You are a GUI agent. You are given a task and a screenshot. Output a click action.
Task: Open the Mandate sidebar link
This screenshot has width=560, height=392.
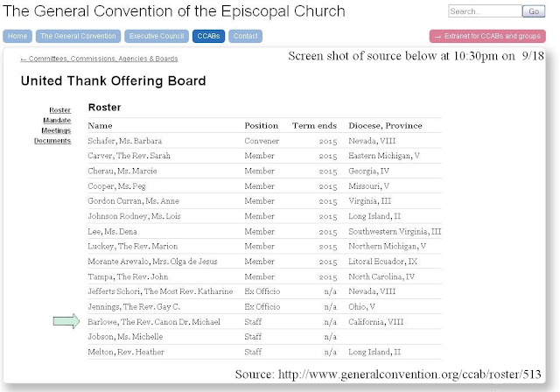pyautogui.click(x=57, y=121)
